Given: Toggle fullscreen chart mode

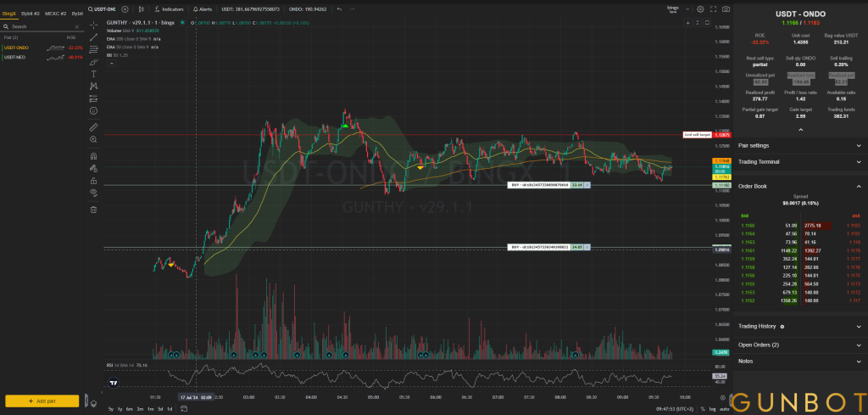Looking at the screenshot, I should pyautogui.click(x=713, y=8).
